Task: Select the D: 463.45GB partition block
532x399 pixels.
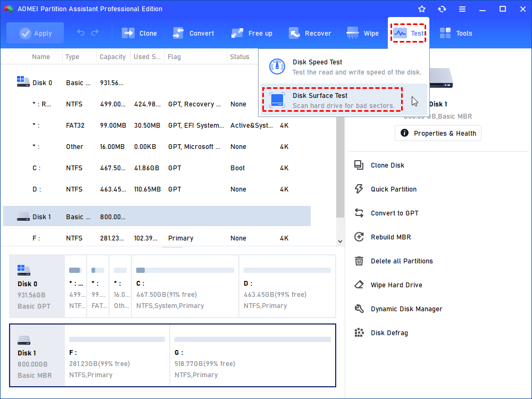Action: pos(287,286)
